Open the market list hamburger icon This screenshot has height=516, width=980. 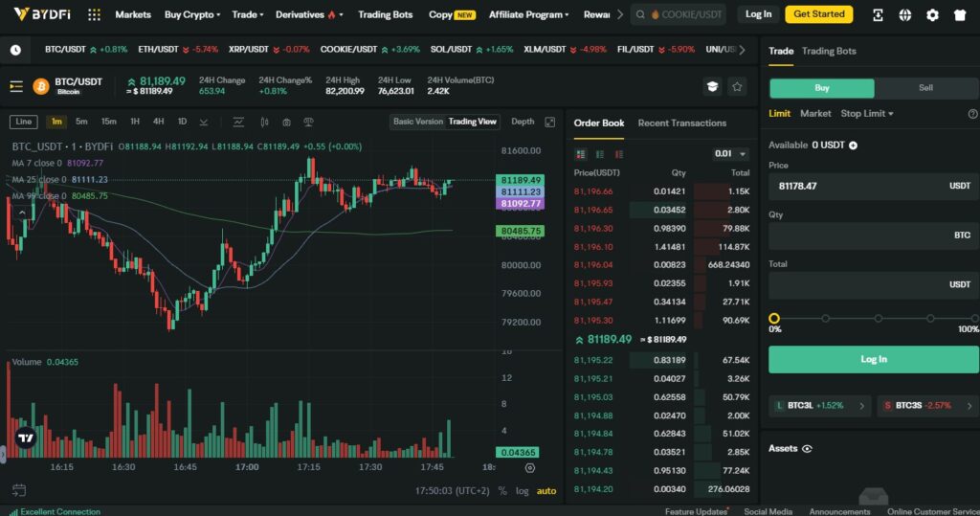point(16,86)
